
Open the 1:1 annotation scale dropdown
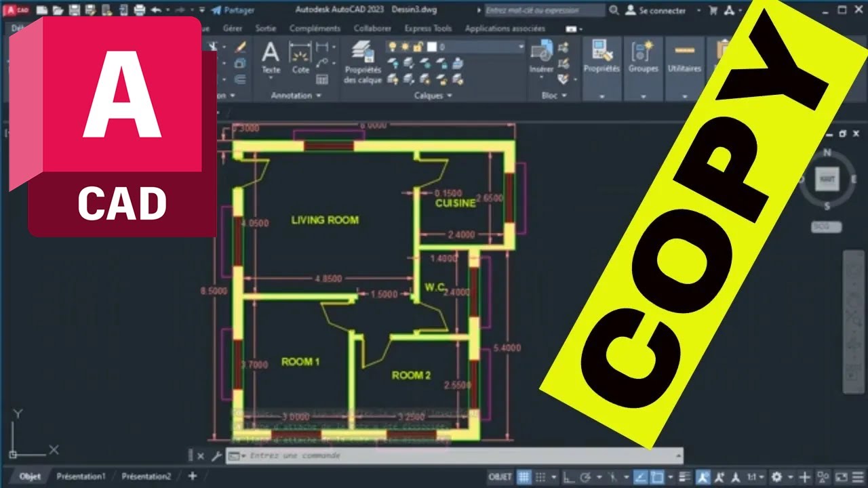click(755, 477)
